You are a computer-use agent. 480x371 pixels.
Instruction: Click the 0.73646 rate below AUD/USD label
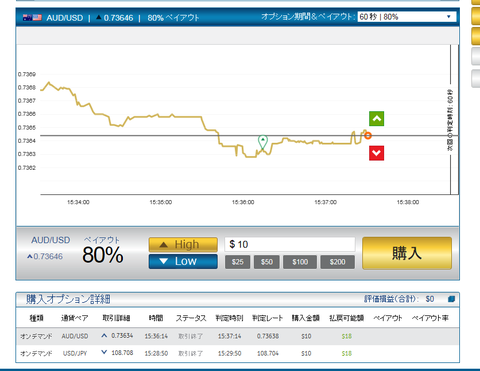point(48,256)
